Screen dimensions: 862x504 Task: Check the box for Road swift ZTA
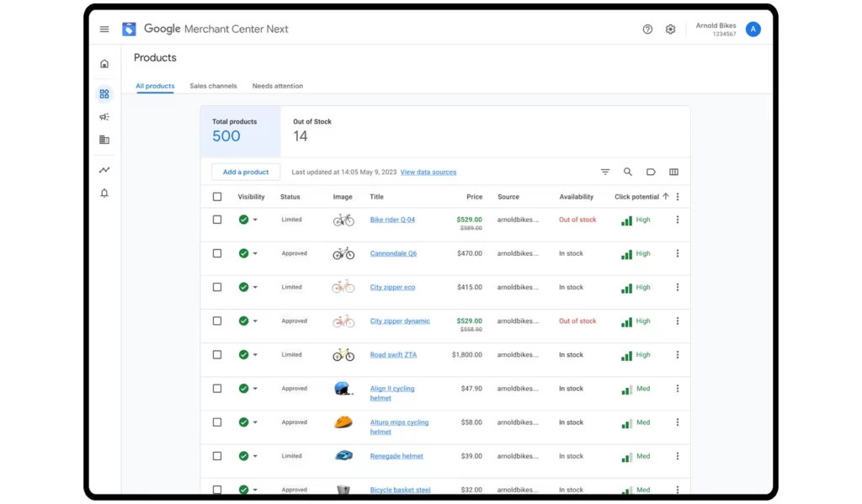(217, 355)
